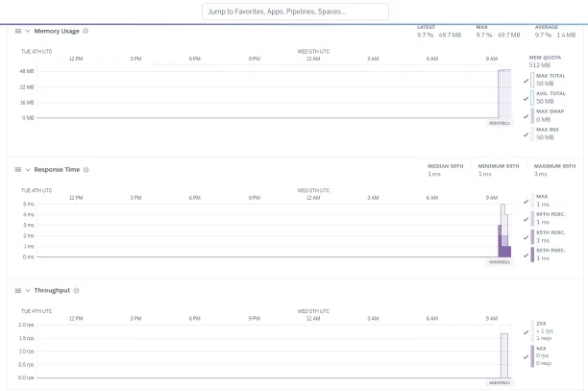The height and width of the screenshot is (391, 588).
Task: Click the Latest memory statistic
Action: click(439, 32)
